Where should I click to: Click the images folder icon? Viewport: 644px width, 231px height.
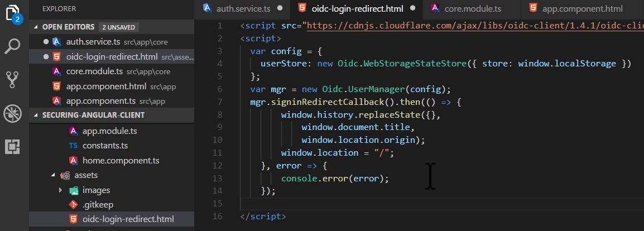(x=74, y=190)
